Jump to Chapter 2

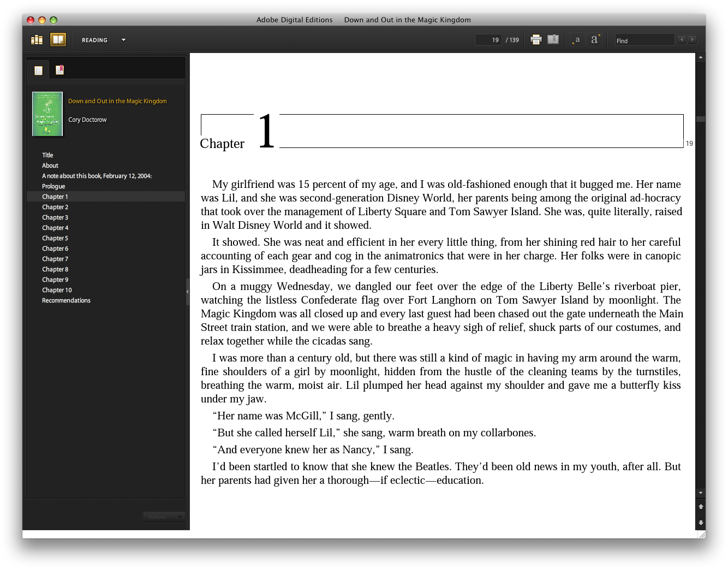tap(55, 207)
